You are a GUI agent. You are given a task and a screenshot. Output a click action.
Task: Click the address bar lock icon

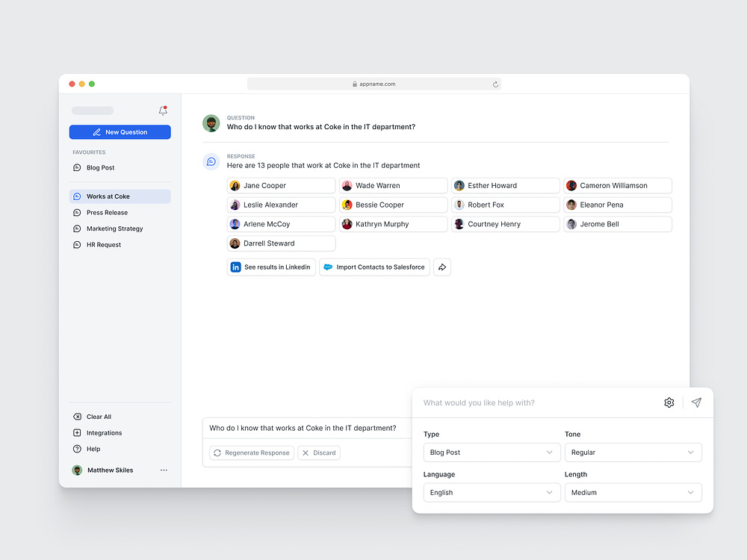coord(354,84)
